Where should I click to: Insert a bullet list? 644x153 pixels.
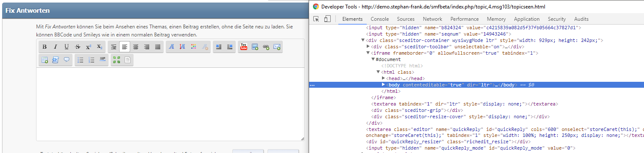pos(81,60)
